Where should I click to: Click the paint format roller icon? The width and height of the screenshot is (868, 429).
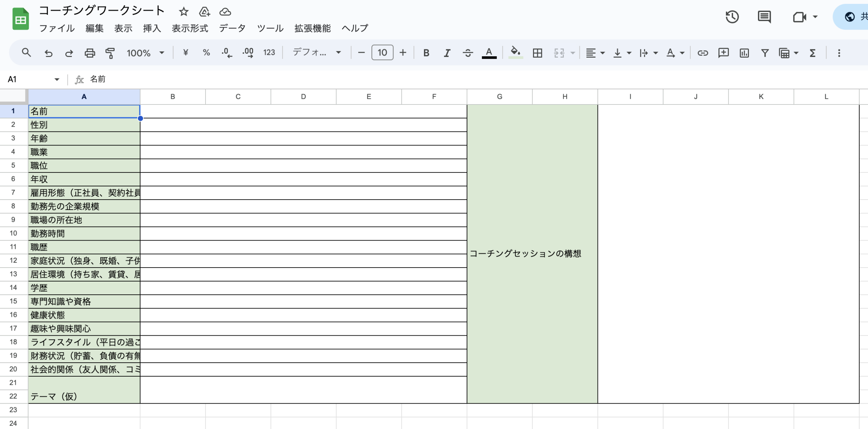pos(110,53)
